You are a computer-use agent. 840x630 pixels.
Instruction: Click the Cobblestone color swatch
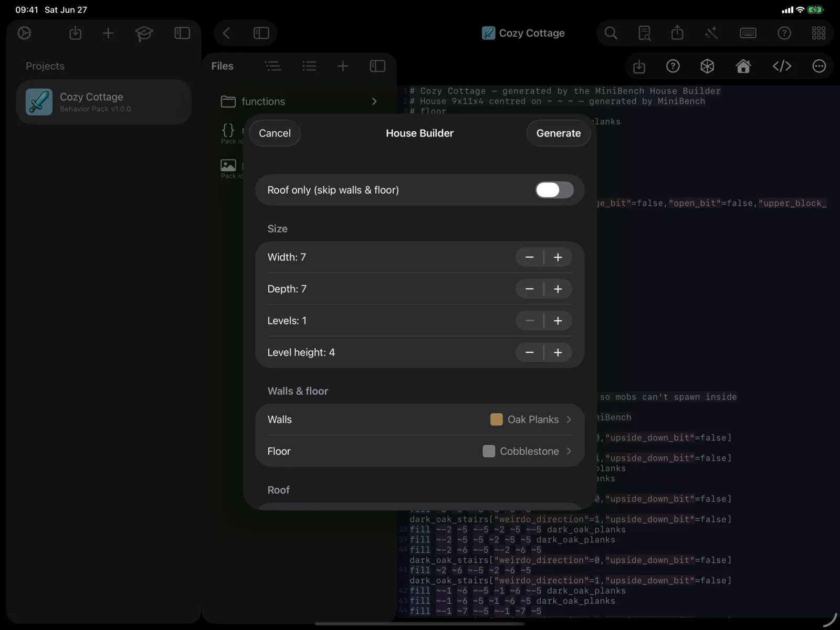[x=489, y=451]
